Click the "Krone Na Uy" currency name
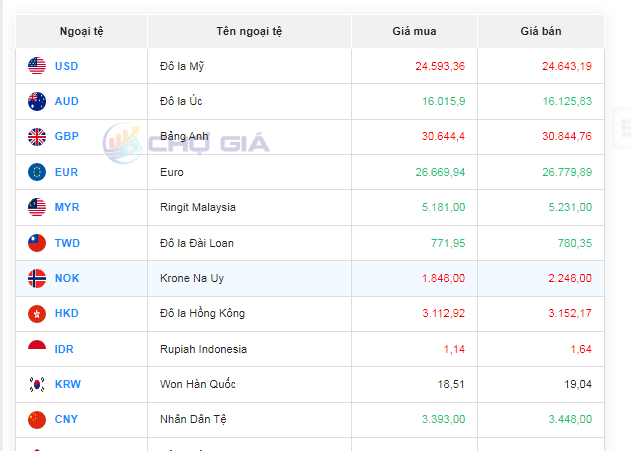This screenshot has height=451, width=631. click(192, 278)
